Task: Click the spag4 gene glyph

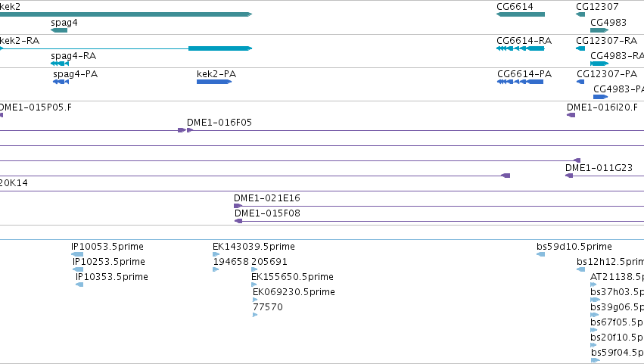Action: 59,30
